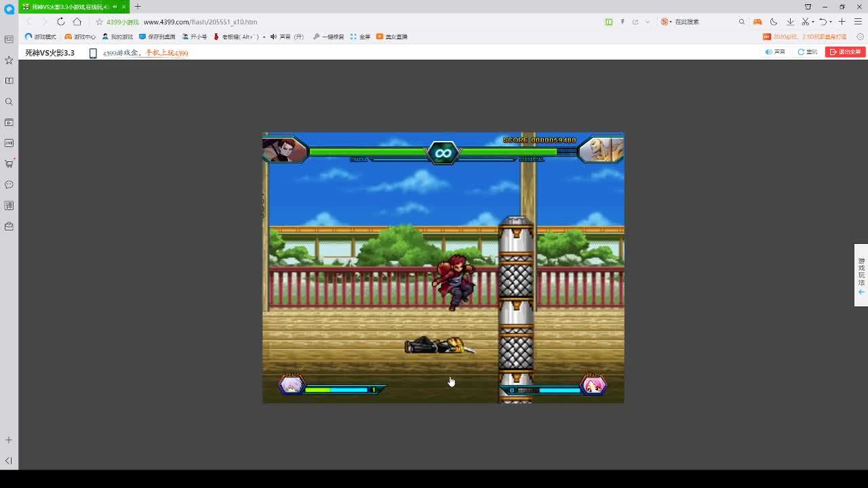Open the browser hamburger main menu
Viewport: 868px width, 488px height.
click(858, 22)
